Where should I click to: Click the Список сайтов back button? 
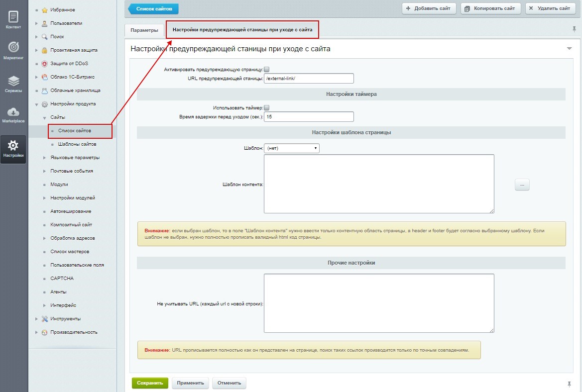(x=153, y=8)
